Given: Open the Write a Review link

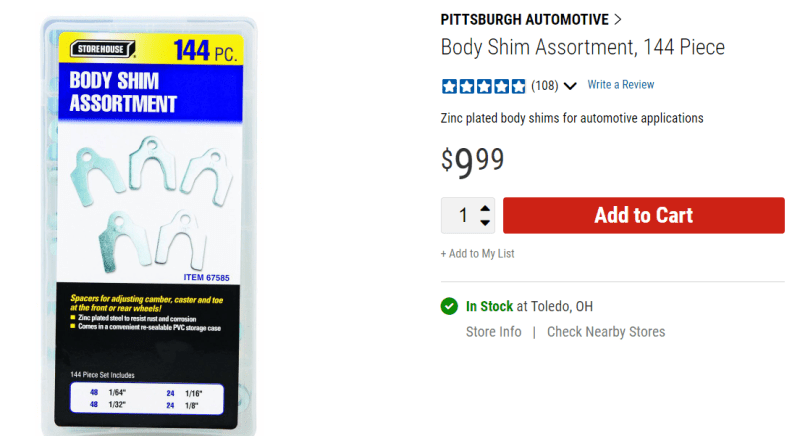Looking at the screenshot, I should tap(620, 85).
